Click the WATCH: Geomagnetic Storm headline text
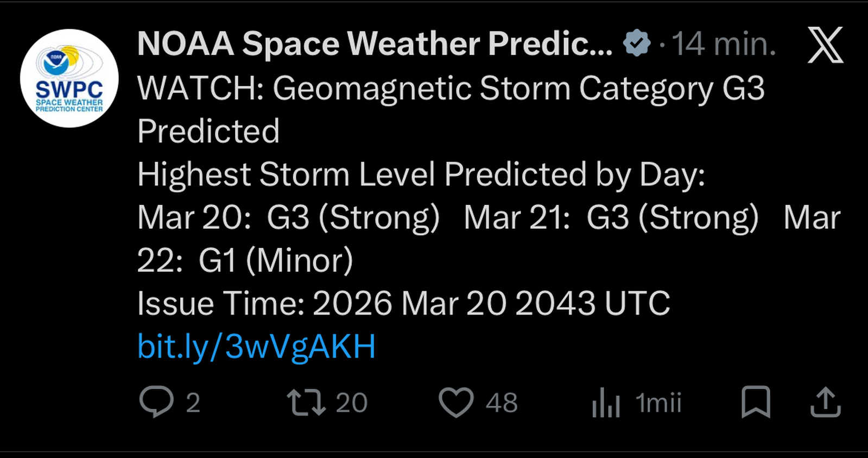 pyautogui.click(x=451, y=88)
